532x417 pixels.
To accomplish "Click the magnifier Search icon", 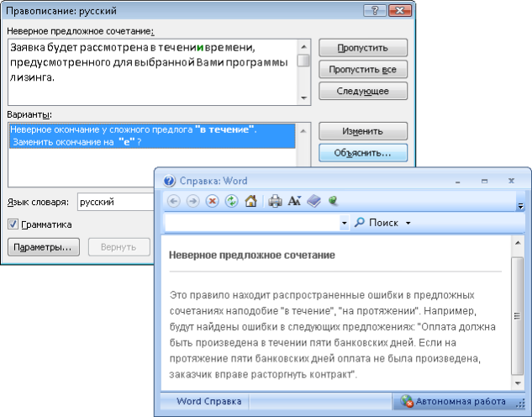I will tap(360, 222).
